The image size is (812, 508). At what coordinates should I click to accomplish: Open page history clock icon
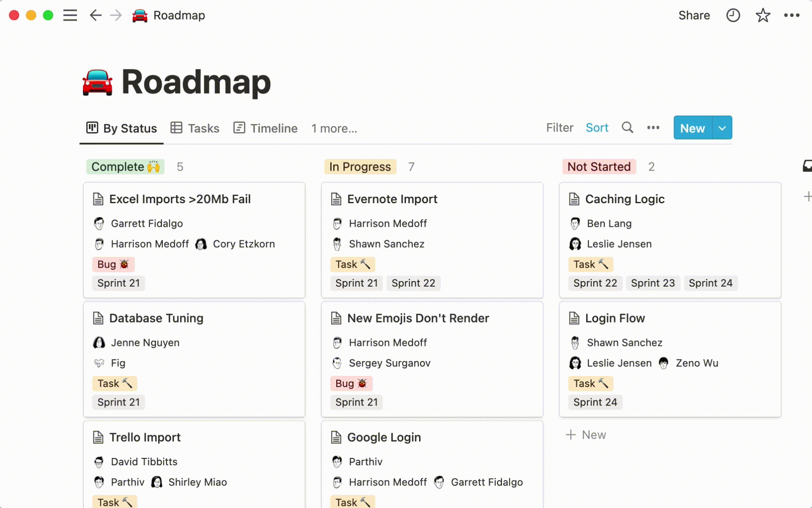pyautogui.click(x=733, y=16)
